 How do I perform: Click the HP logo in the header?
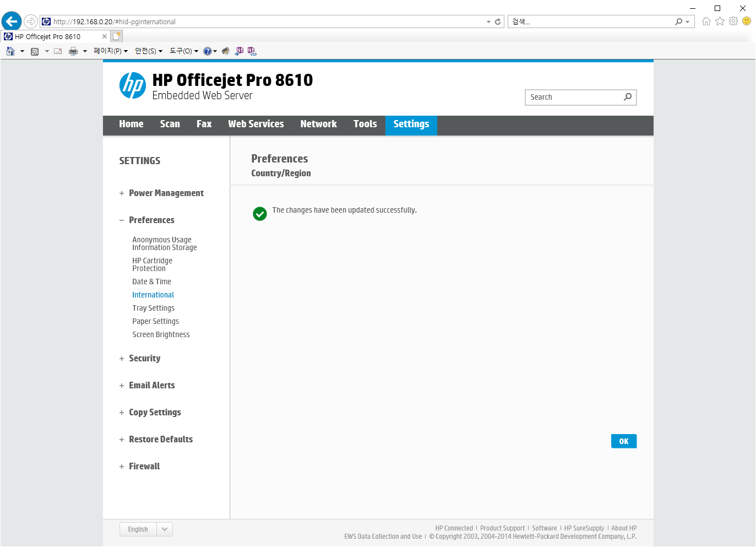[x=133, y=85]
